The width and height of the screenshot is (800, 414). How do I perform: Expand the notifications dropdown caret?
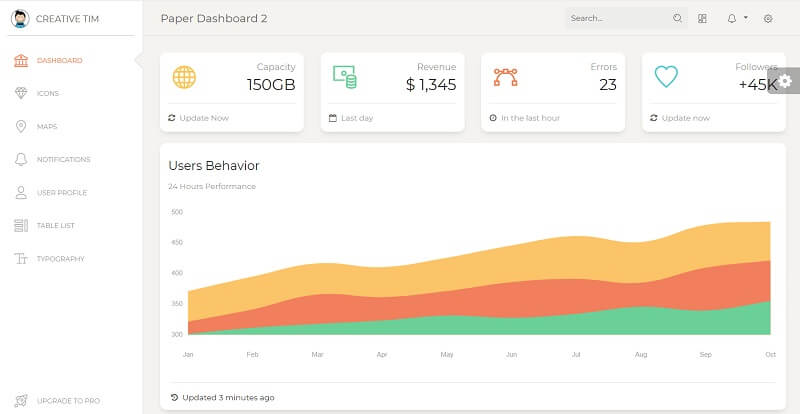[x=746, y=18]
